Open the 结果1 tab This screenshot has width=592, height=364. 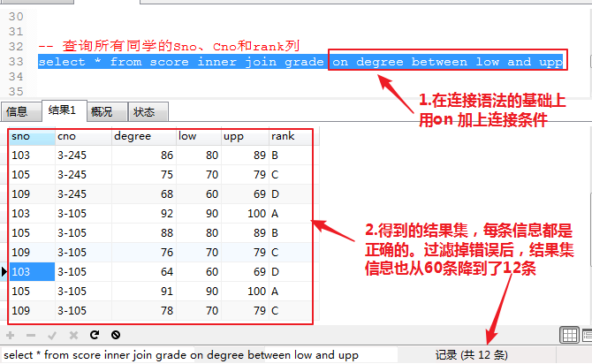pyautogui.click(x=65, y=110)
